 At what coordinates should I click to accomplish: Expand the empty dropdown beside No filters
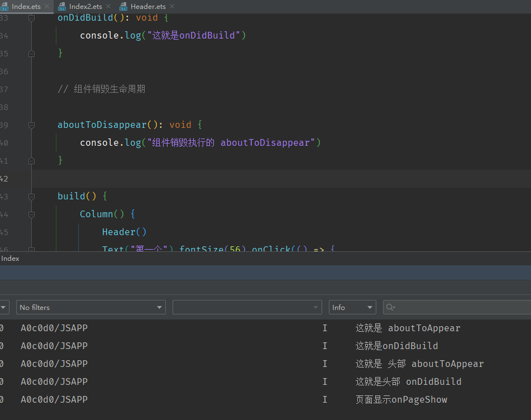247,307
